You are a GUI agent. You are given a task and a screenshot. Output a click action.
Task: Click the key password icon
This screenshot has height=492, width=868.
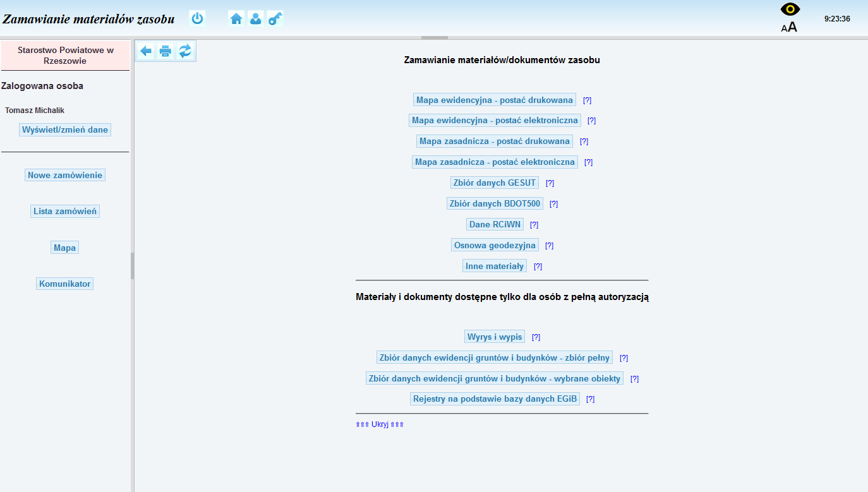[x=275, y=18]
